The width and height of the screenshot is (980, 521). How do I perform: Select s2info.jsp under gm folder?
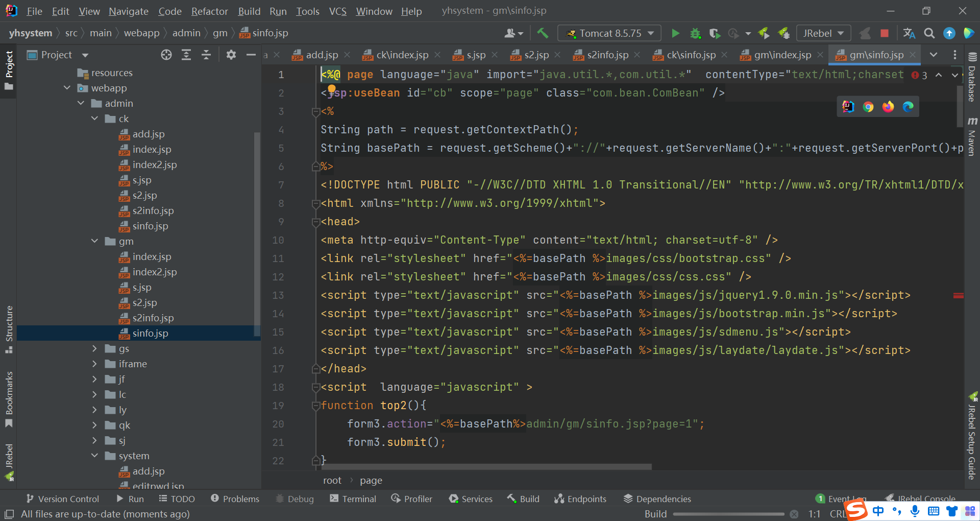[153, 318]
